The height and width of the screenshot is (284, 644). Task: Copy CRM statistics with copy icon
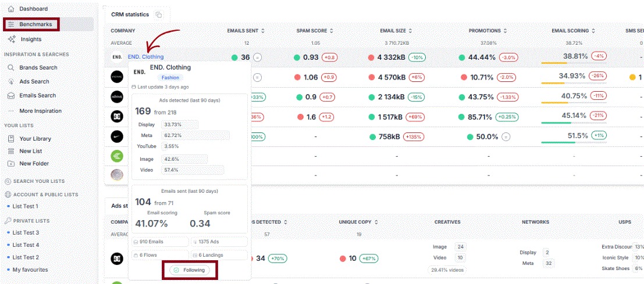point(159,15)
